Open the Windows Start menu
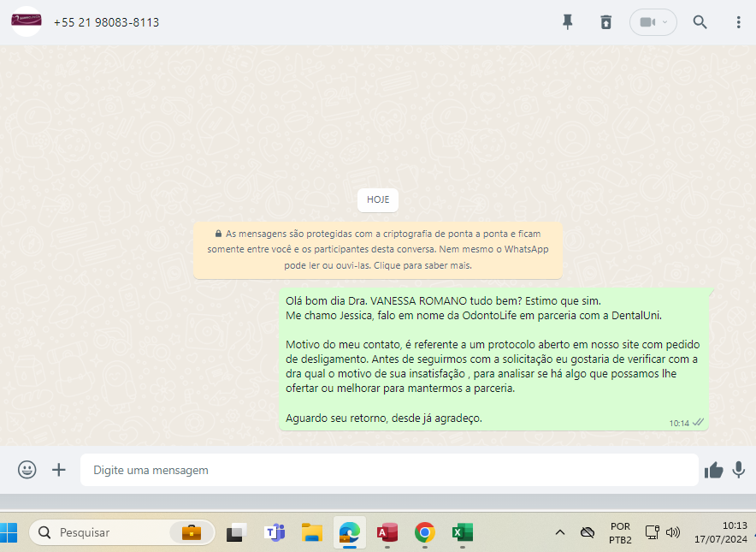 point(9,532)
